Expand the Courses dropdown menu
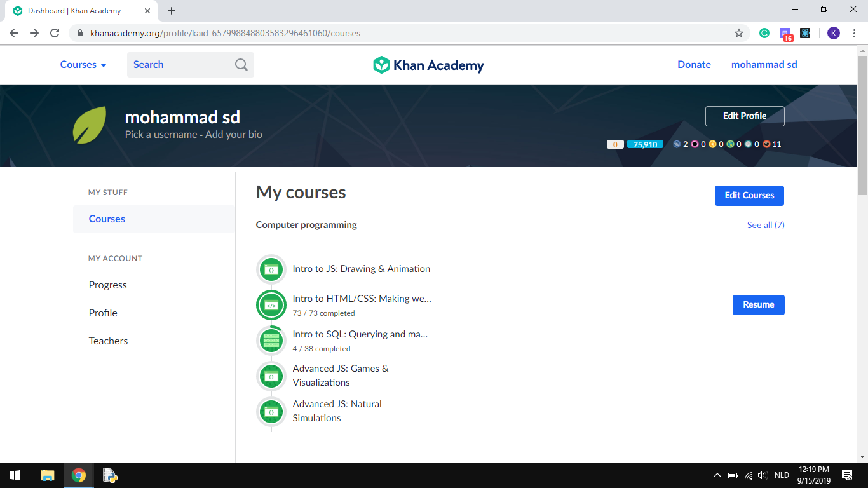This screenshot has width=868, height=488. [83, 65]
